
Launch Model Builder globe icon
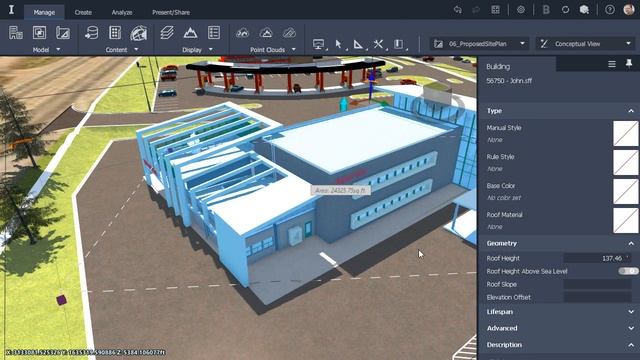[x=139, y=33]
